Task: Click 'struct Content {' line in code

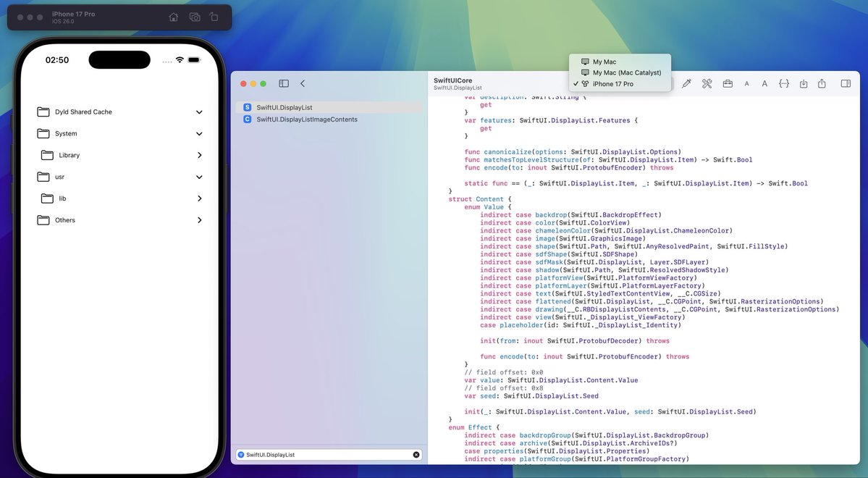Action: tap(480, 199)
